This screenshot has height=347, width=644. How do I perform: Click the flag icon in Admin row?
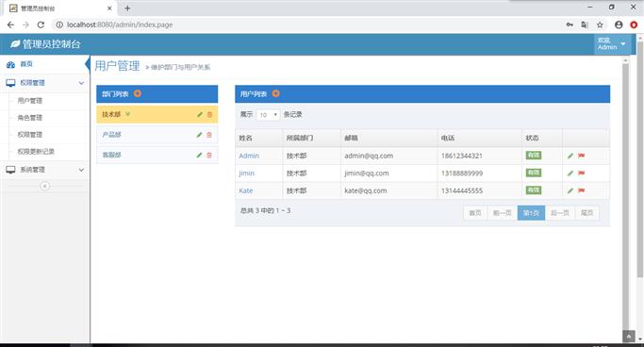(x=581, y=156)
